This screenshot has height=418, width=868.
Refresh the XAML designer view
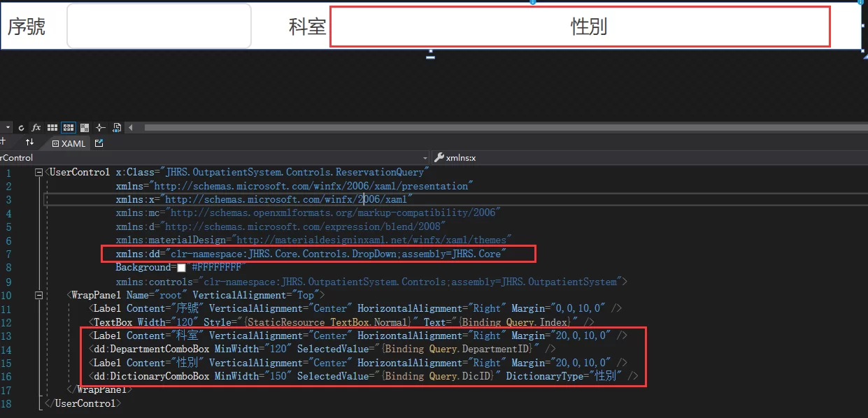(x=22, y=127)
